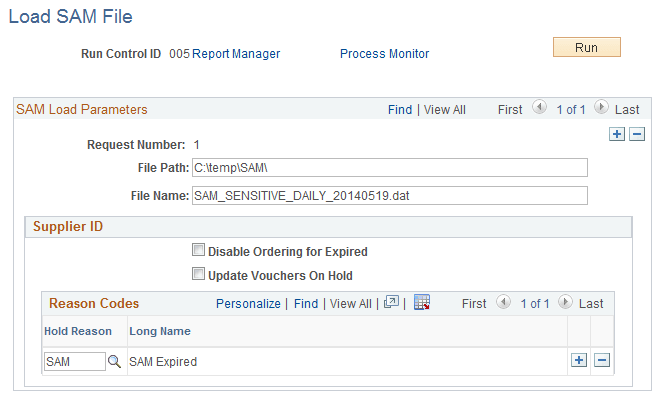668x397 pixels.
Task: Show next row in Reason Codes grid
Action: [565, 302]
